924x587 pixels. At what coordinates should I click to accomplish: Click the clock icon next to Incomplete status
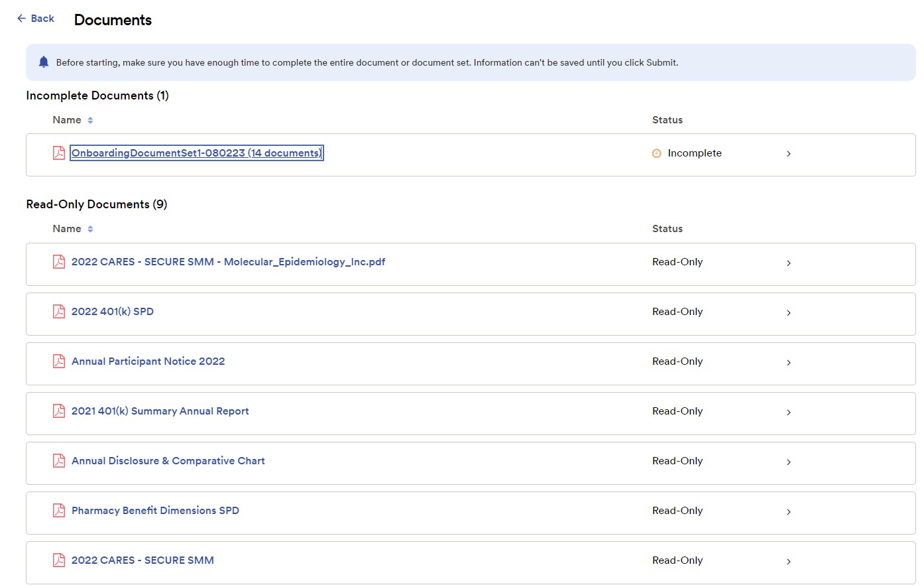pyautogui.click(x=656, y=153)
